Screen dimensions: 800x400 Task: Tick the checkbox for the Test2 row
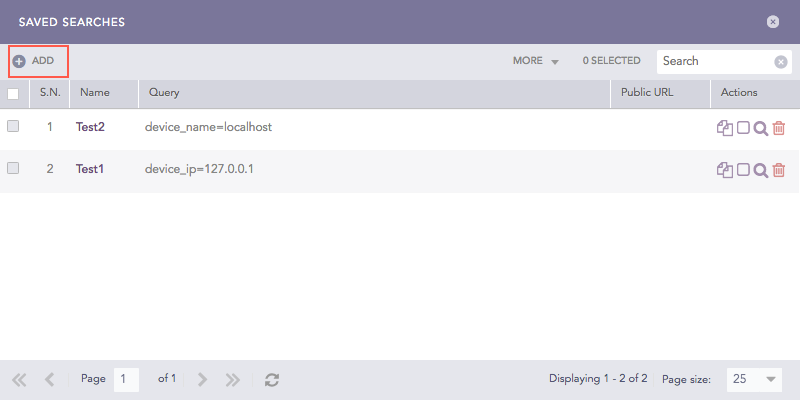tap(13, 126)
